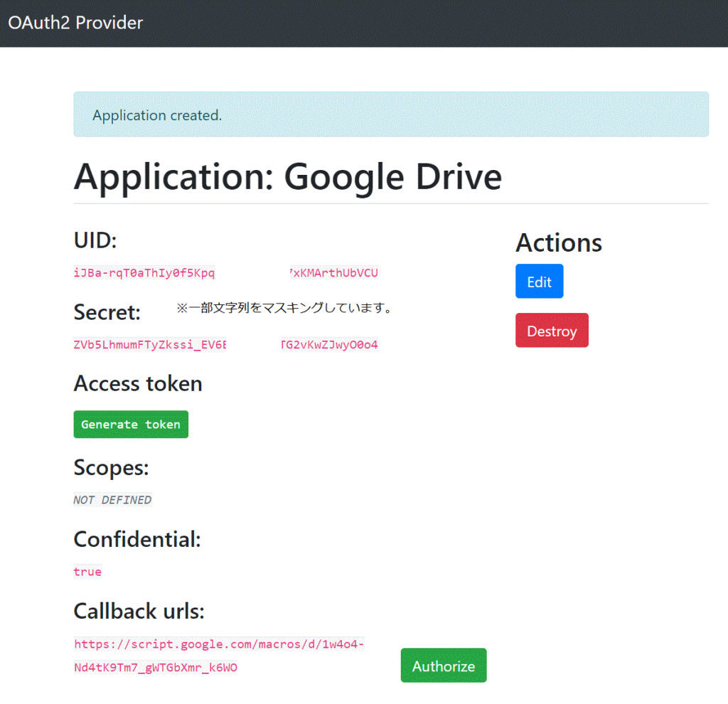Click the blue Edit button

pyautogui.click(x=539, y=282)
